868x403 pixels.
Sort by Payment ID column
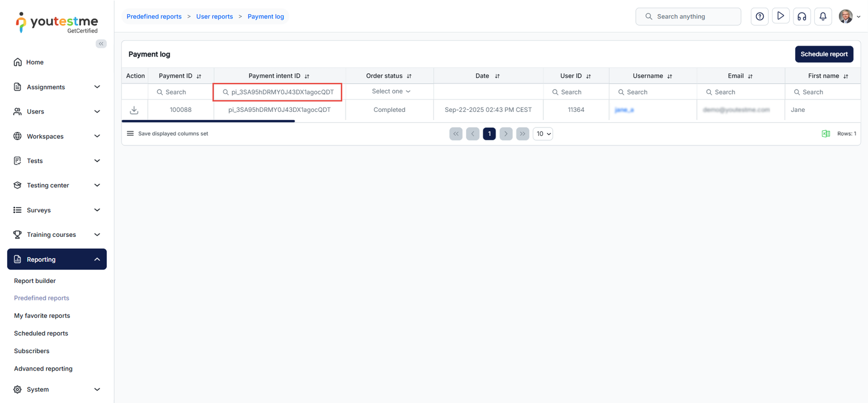(x=199, y=77)
